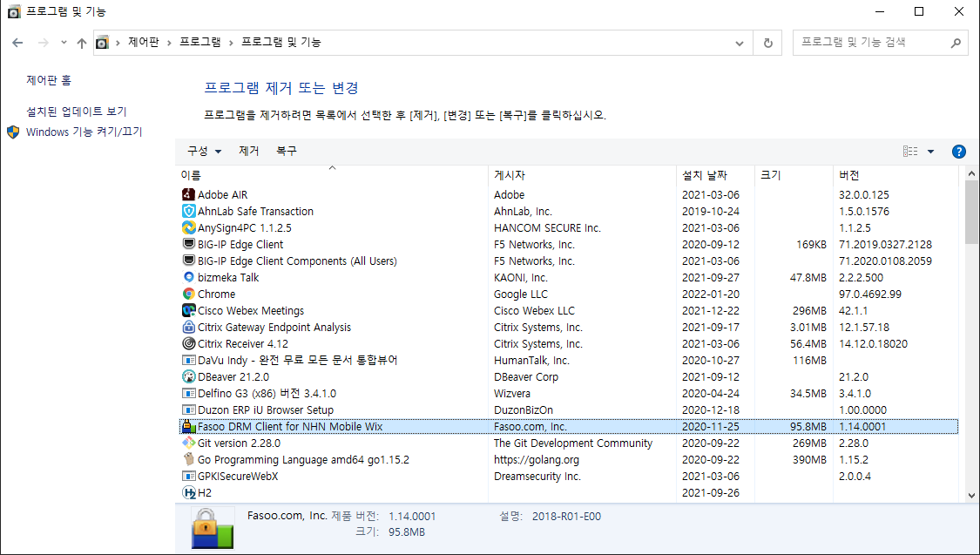Click the bizmeka Talk icon
Image resolution: width=980 pixels, height=555 pixels.
click(x=189, y=277)
